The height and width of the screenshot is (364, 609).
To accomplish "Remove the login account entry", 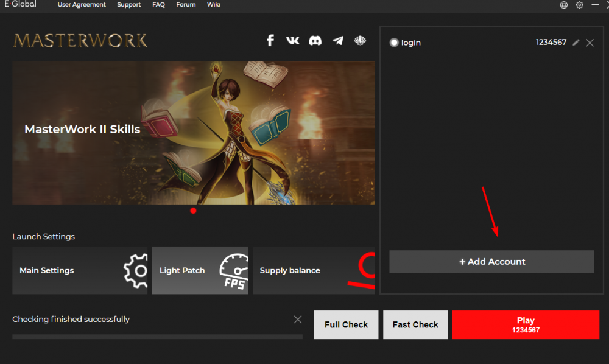I will pos(590,43).
